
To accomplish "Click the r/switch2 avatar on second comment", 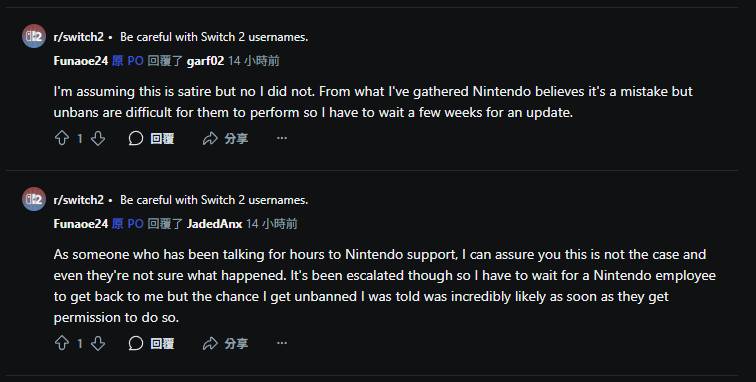I will pyautogui.click(x=34, y=199).
